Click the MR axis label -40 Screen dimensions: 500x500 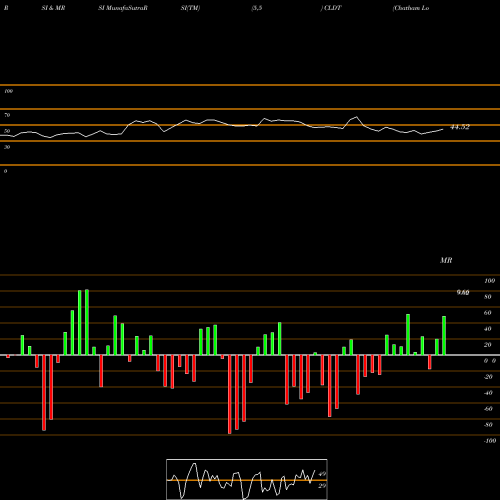[488, 393]
